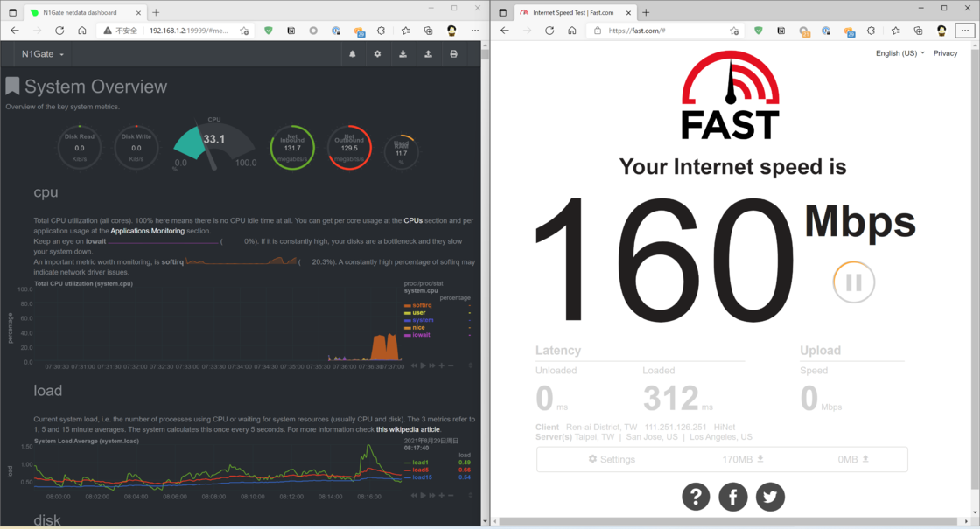The height and width of the screenshot is (529, 980).
Task: Open this wikipedia article link
Action: (x=408, y=429)
